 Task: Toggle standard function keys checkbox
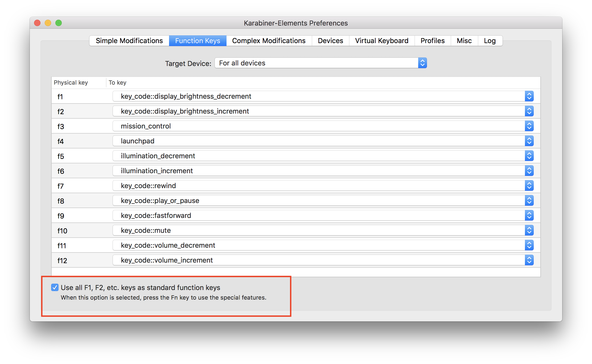coord(55,287)
